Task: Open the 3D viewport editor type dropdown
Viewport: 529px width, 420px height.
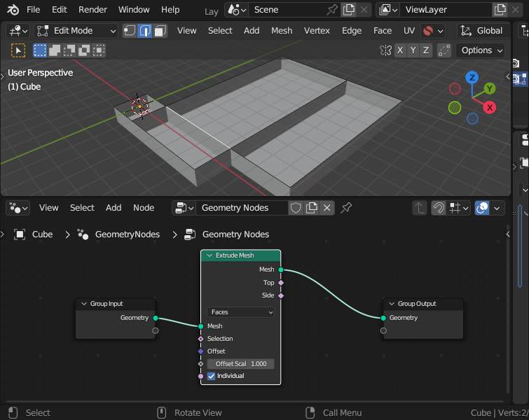Action: [18, 31]
